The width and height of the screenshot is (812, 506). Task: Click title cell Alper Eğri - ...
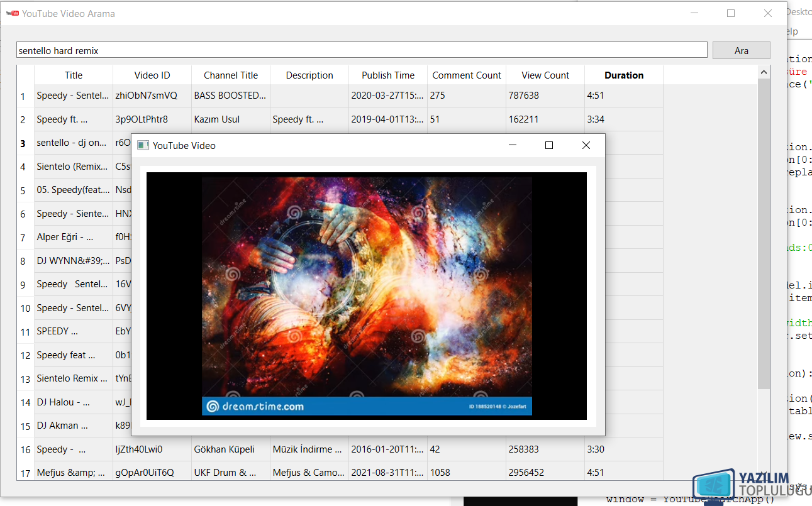74,237
